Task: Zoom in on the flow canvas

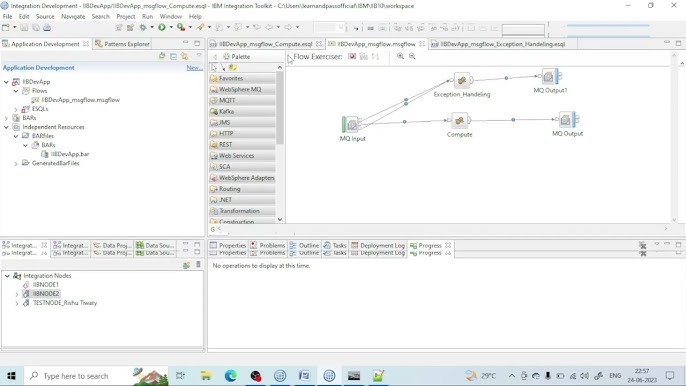Action: [x=400, y=56]
